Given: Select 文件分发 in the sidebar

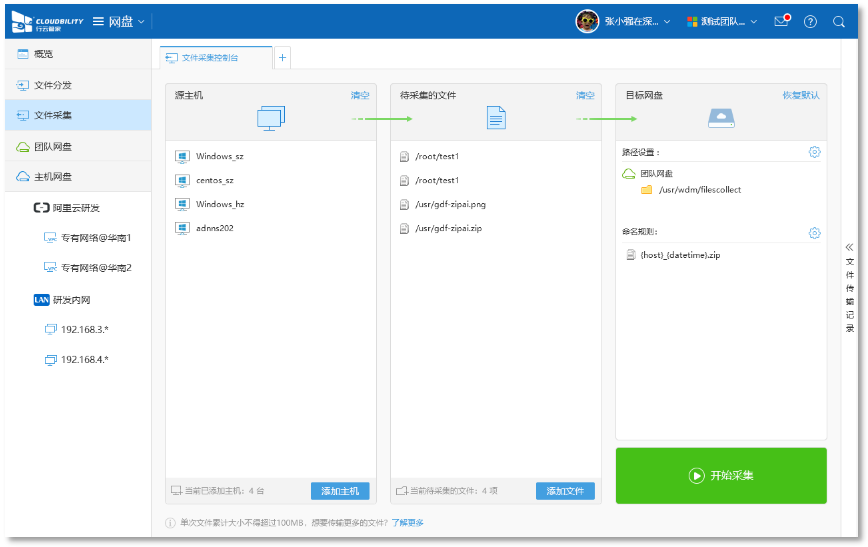Looking at the screenshot, I should tap(53, 85).
